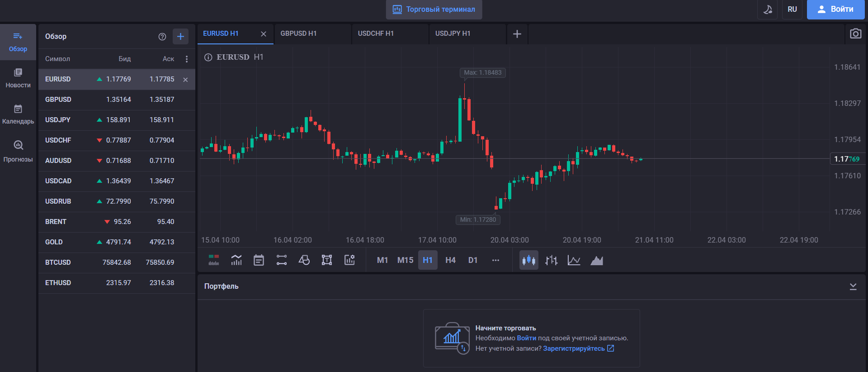
Task: Select the text annotation tool
Action: [x=326, y=260]
